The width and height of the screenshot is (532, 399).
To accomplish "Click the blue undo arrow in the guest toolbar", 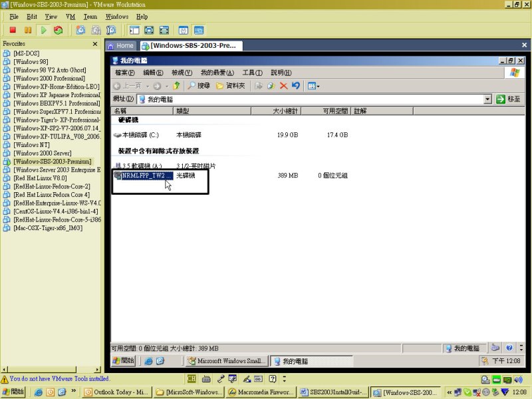I will (x=295, y=86).
